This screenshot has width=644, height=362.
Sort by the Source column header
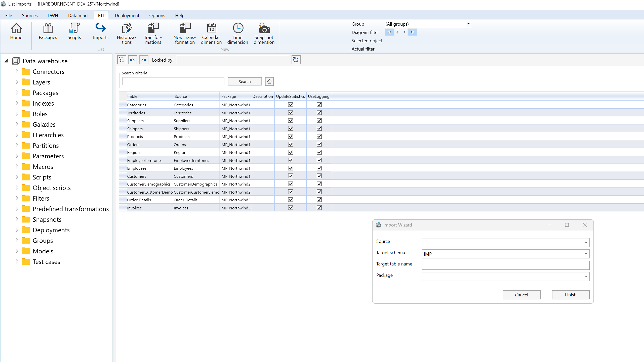tap(196, 96)
